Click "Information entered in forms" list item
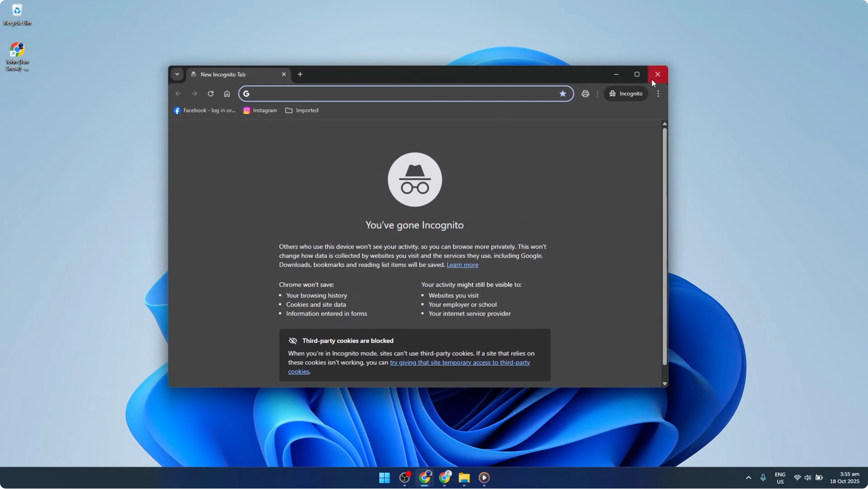The image size is (868, 489). 326,314
